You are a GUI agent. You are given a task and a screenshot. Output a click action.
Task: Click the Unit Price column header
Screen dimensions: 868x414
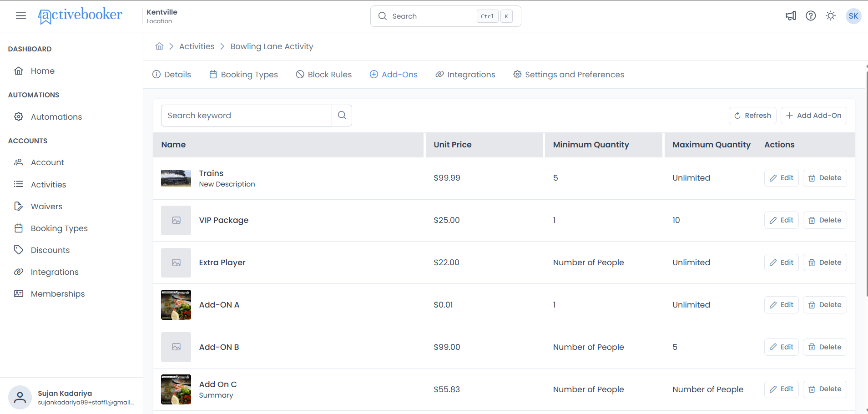(484, 145)
